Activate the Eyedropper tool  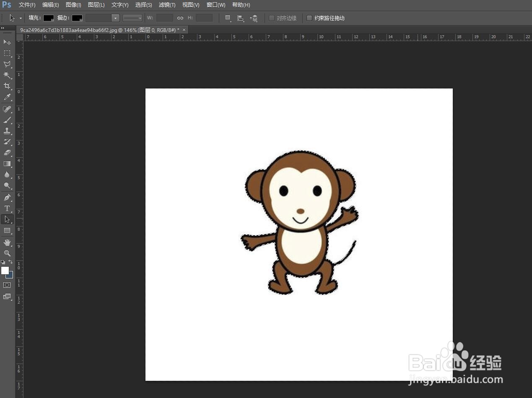7,97
